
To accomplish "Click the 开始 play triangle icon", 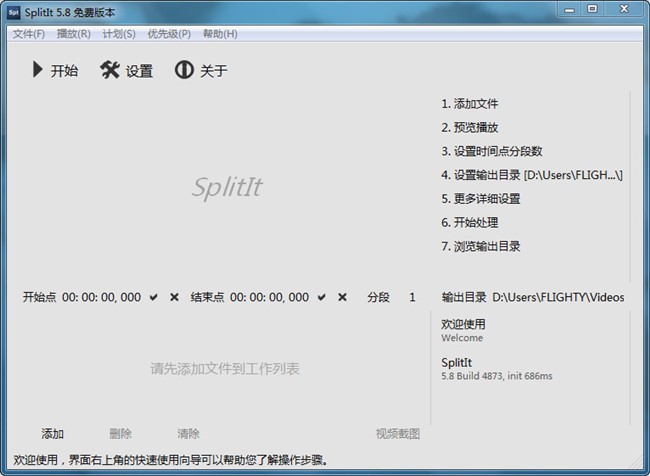I will (x=38, y=70).
